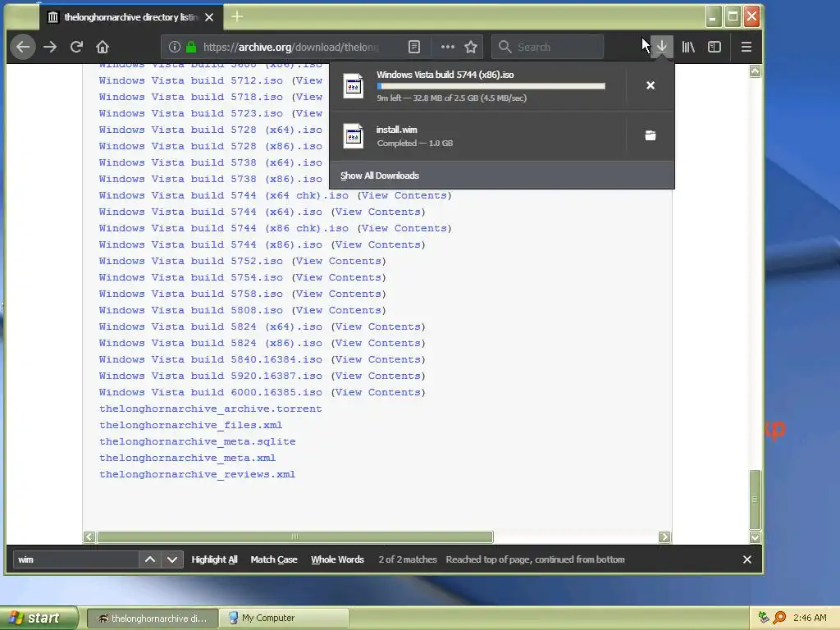Open containing folder for install.wim
840x630 pixels.
[651, 135]
